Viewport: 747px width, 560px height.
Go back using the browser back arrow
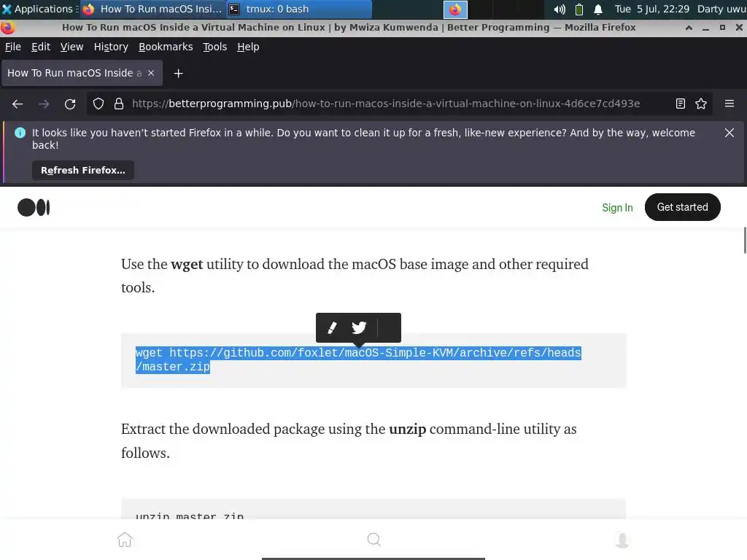pos(18,104)
